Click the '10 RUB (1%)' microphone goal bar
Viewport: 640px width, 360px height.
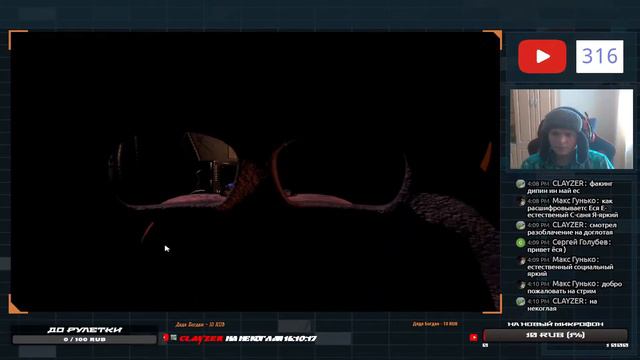(x=555, y=335)
